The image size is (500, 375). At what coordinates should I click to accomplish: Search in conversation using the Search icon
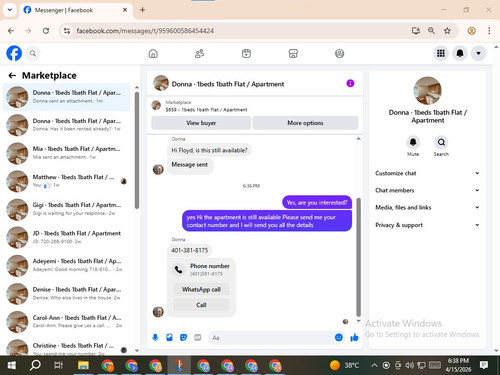pyautogui.click(x=441, y=142)
